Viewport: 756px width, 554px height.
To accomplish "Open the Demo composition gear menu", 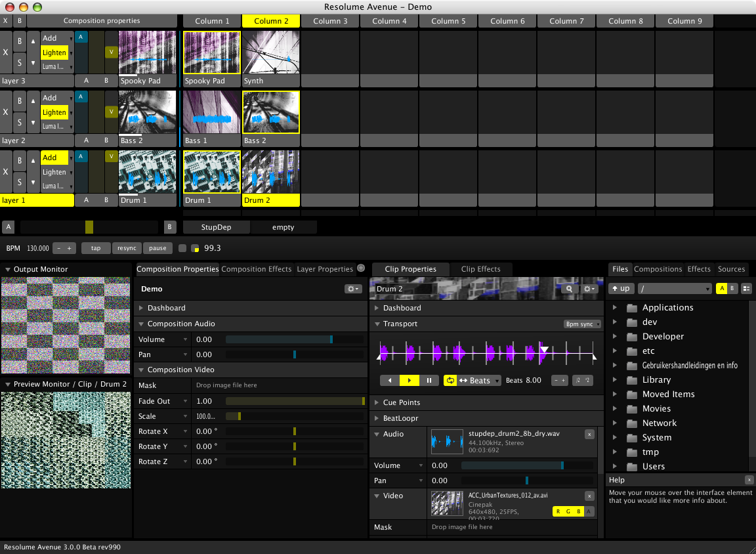I will coord(353,289).
